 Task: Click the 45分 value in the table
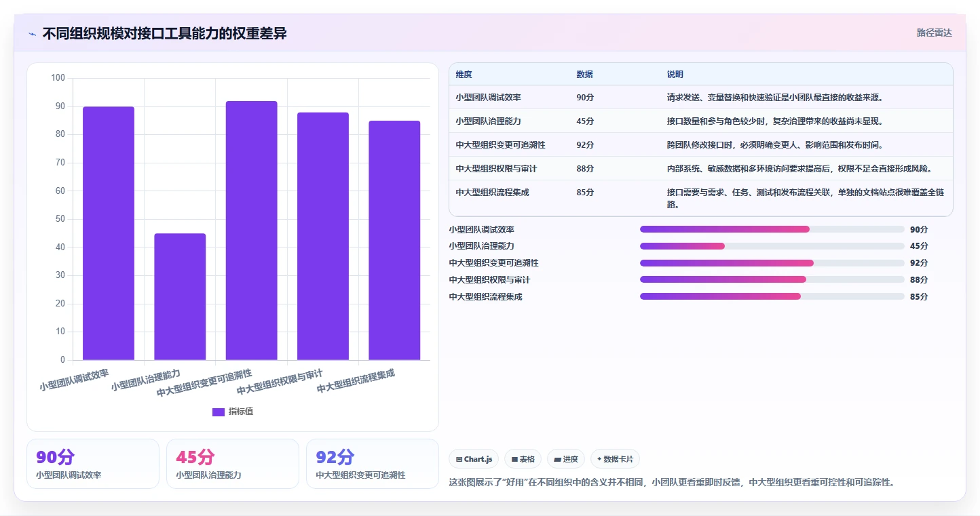pos(585,121)
